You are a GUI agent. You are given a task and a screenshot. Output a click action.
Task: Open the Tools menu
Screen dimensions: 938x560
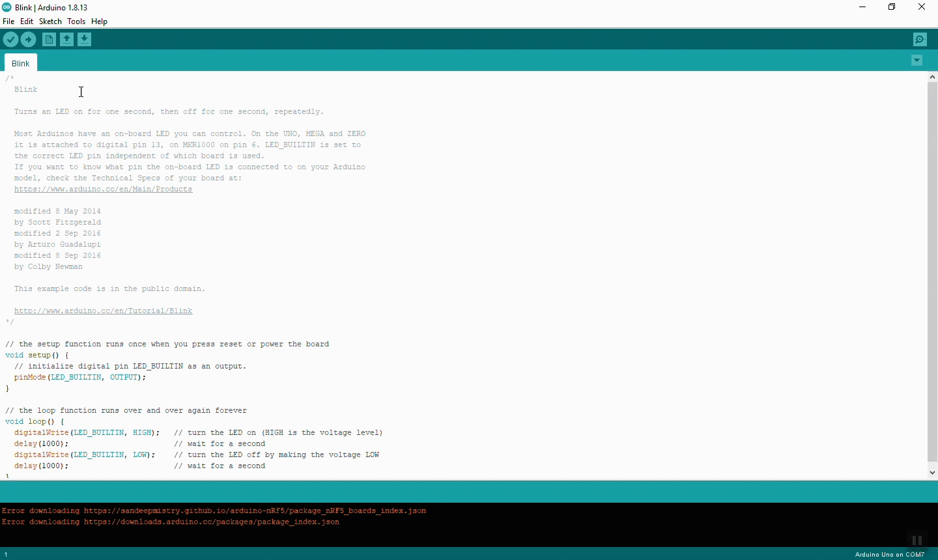click(x=76, y=21)
